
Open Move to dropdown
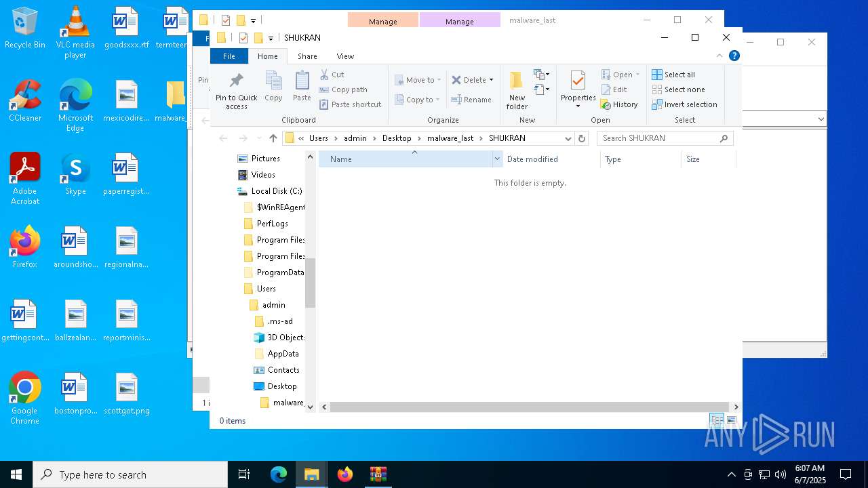(418, 80)
